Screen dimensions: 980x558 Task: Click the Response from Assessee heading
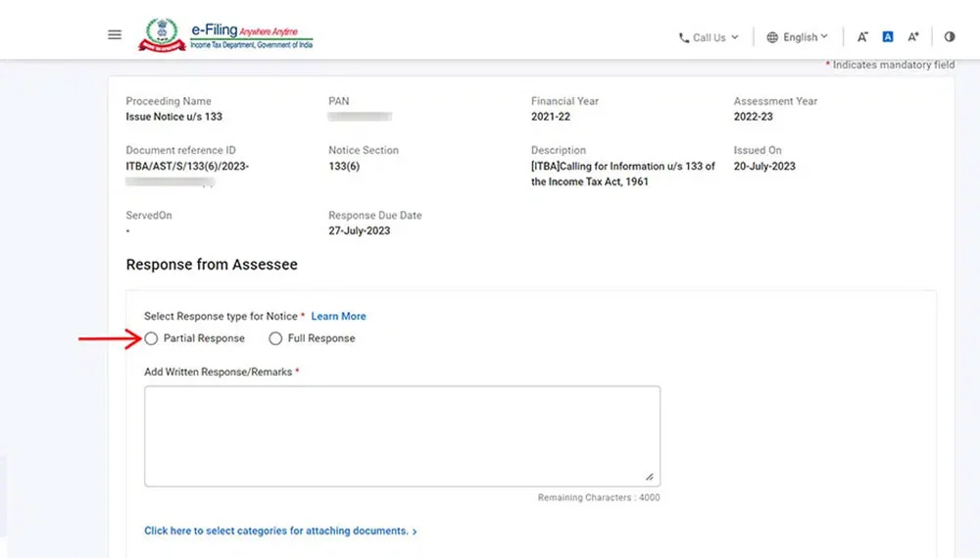point(212,265)
